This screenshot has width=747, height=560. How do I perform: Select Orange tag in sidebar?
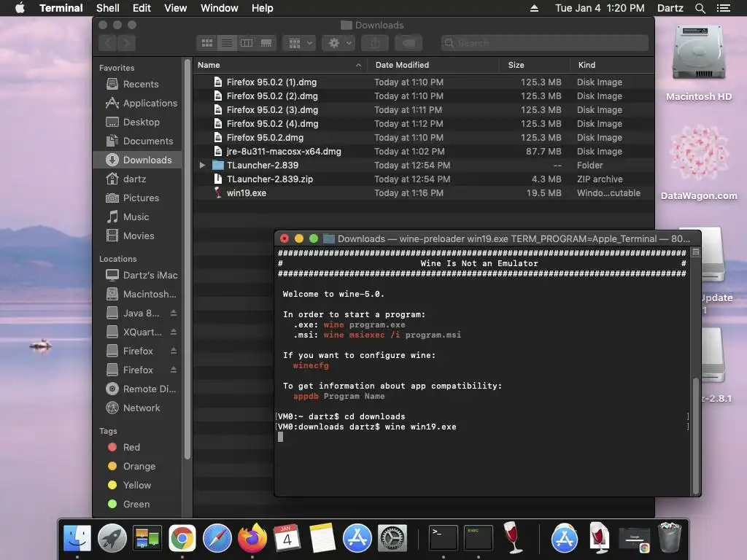138,466
